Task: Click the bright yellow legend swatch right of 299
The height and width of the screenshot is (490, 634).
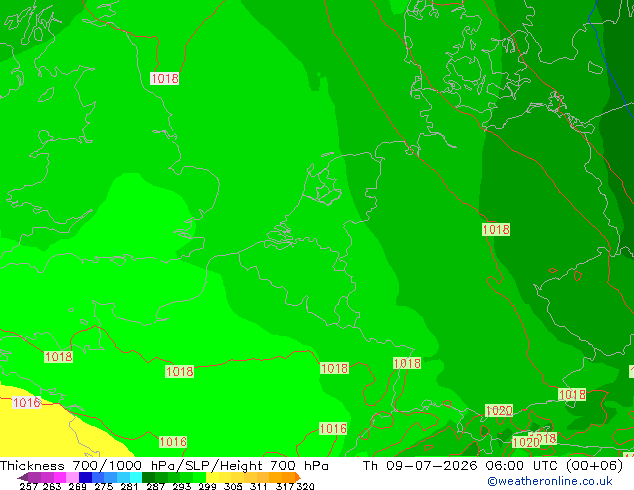Action: pos(212,477)
